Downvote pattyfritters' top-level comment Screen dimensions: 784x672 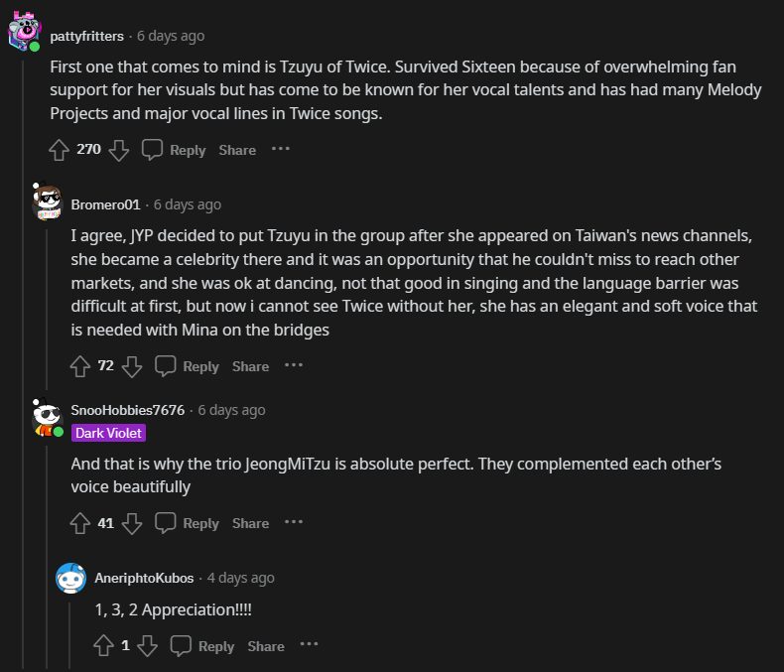(x=119, y=150)
